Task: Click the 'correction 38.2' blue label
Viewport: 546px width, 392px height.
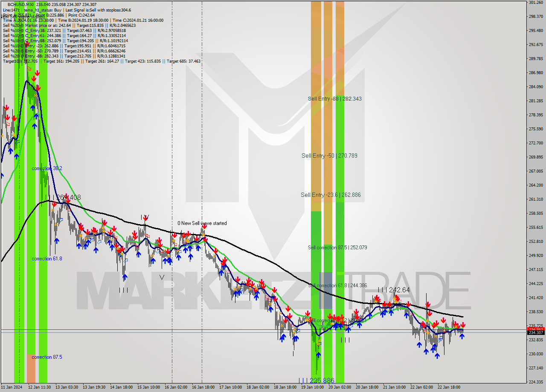Action: (47, 169)
